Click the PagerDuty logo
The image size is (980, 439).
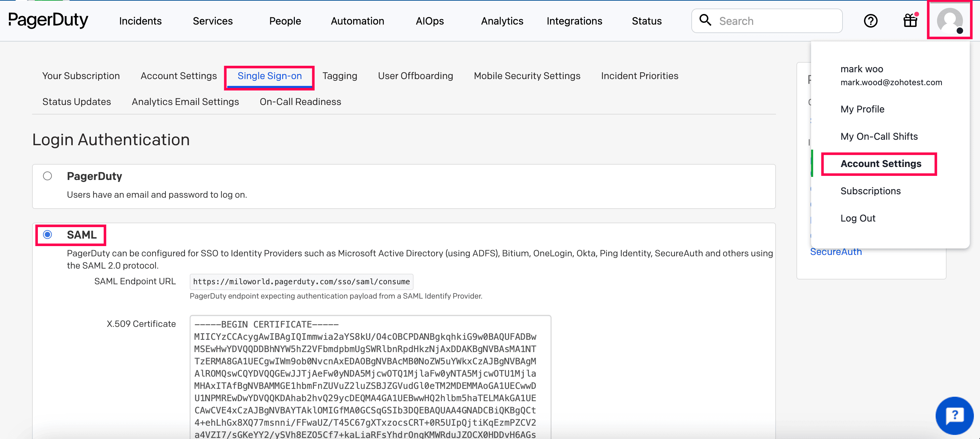[x=48, y=20]
